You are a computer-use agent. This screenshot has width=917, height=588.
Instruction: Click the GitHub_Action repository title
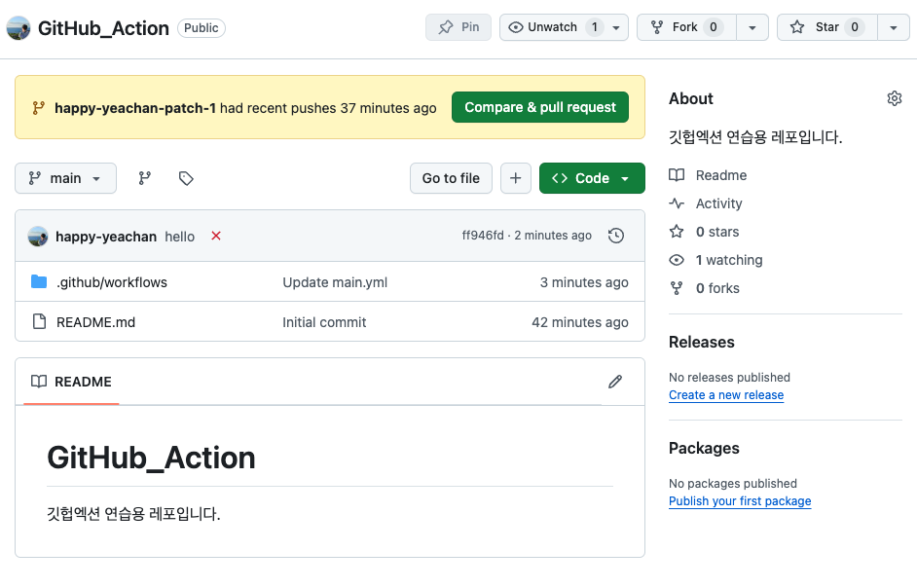click(103, 28)
